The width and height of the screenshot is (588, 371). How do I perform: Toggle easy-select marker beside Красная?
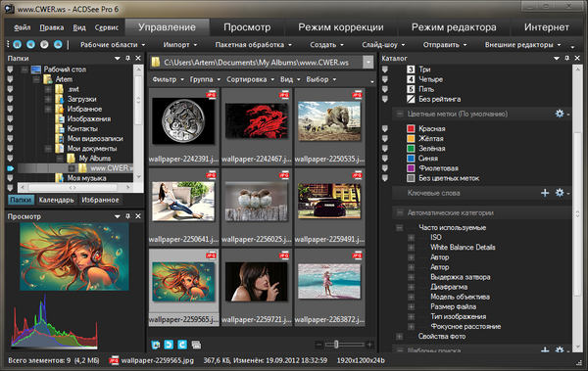[385, 128]
